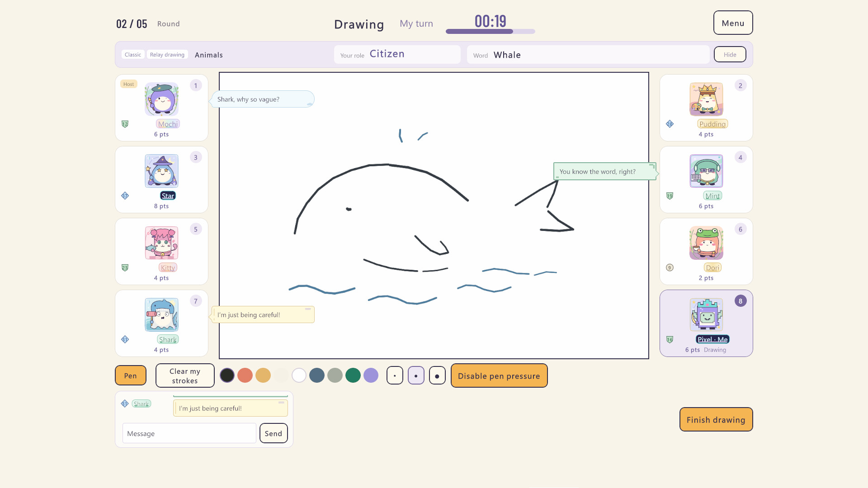The image size is (868, 488).
Task: Click the Star player name label
Action: [x=168, y=196]
